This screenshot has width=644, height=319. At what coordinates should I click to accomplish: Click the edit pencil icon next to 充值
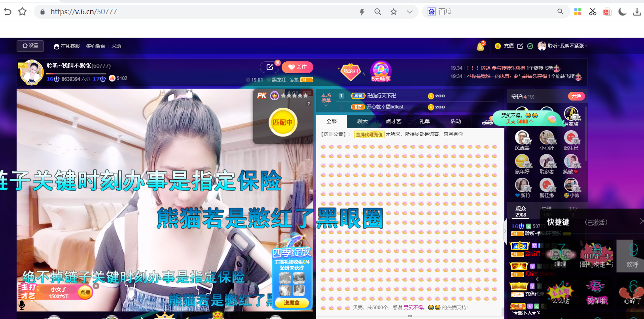coord(520,46)
